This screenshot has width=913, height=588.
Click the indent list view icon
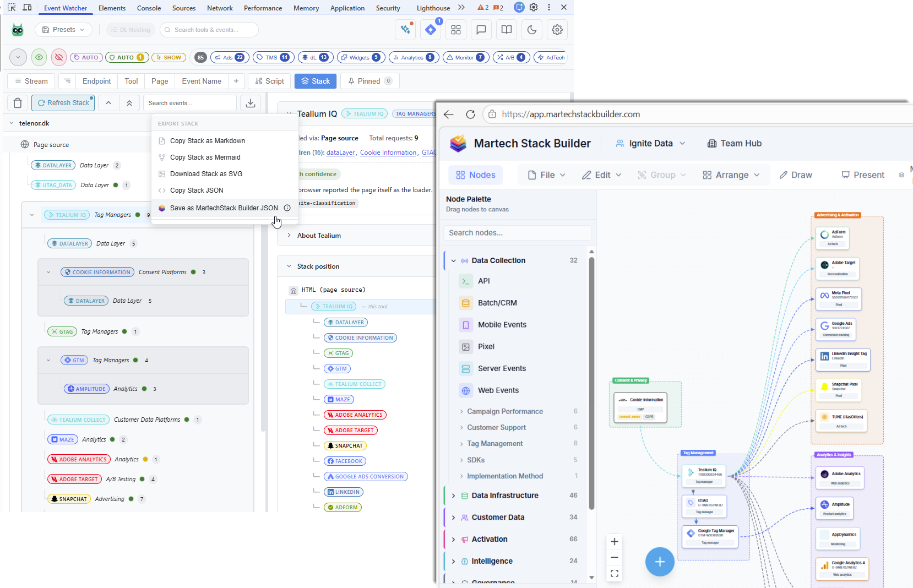coord(67,81)
